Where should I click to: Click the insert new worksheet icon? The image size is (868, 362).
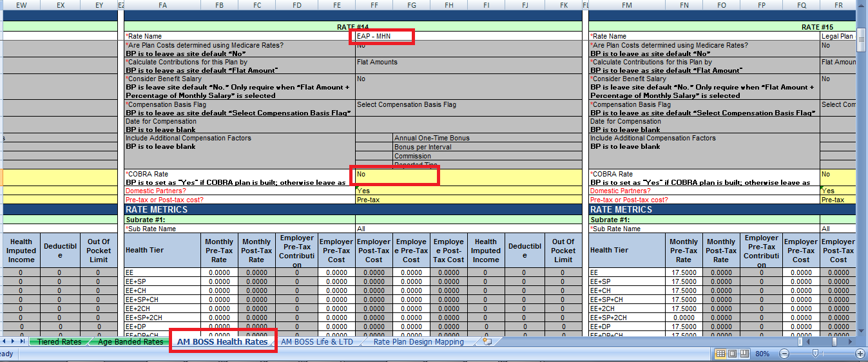[487, 342]
